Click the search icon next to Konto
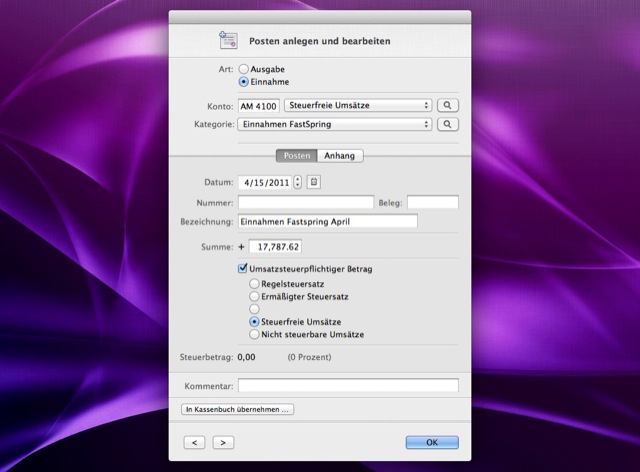 [448, 104]
